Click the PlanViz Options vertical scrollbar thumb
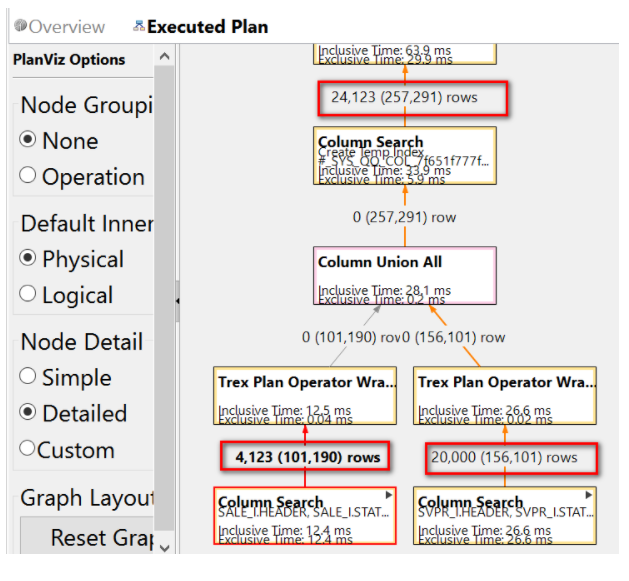The width and height of the screenshot is (629, 581). 164,299
